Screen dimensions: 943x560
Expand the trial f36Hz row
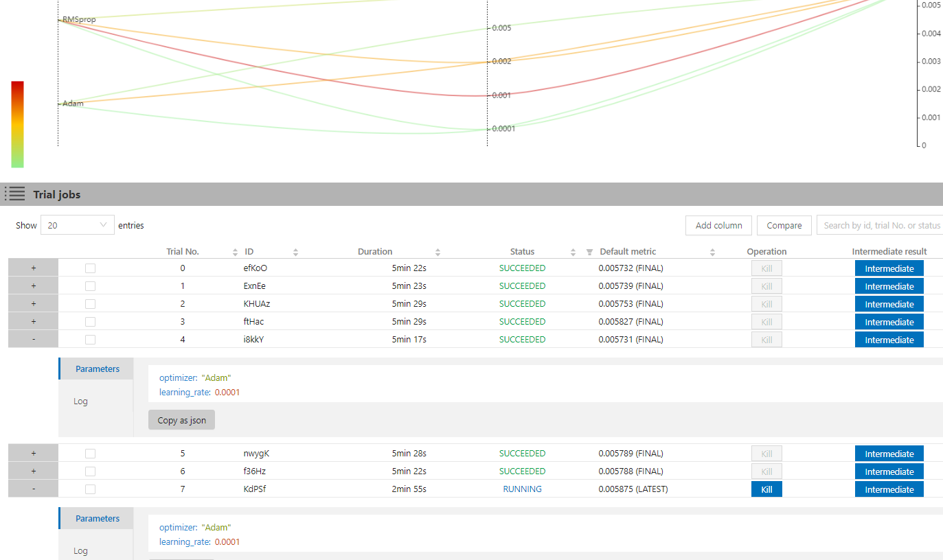(34, 471)
